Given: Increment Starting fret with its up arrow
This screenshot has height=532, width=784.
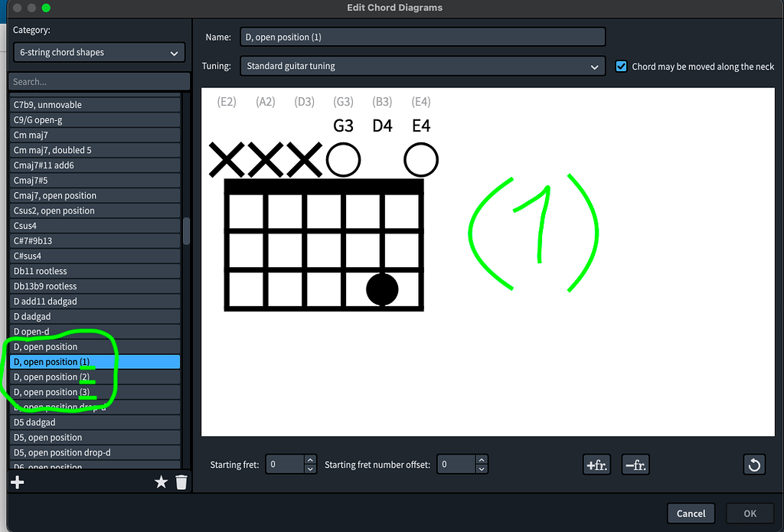Looking at the screenshot, I should pyautogui.click(x=309, y=459).
